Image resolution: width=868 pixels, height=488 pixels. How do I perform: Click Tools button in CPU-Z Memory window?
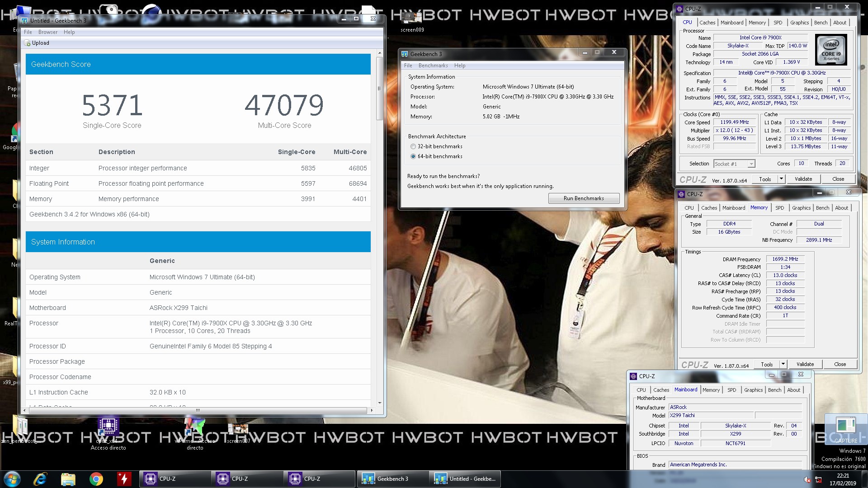[767, 364]
